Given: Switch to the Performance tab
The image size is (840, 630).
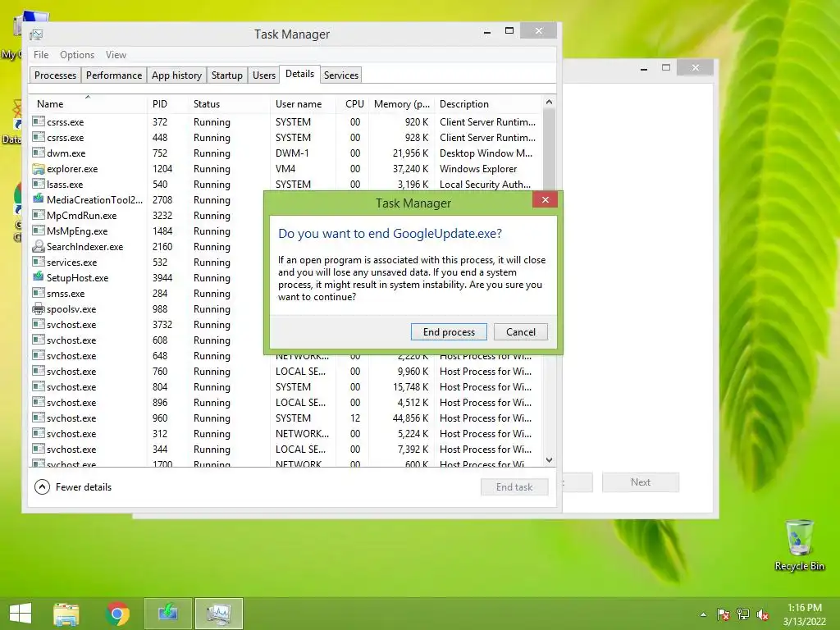Looking at the screenshot, I should pyautogui.click(x=114, y=75).
